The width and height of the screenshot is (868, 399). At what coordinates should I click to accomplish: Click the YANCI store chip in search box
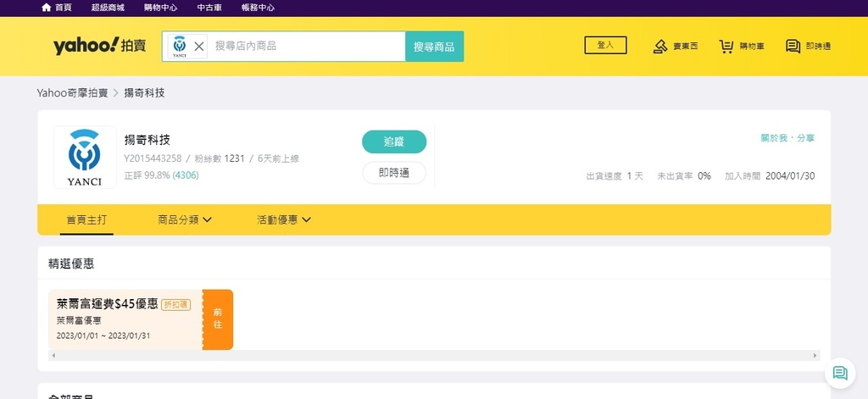pos(179,47)
